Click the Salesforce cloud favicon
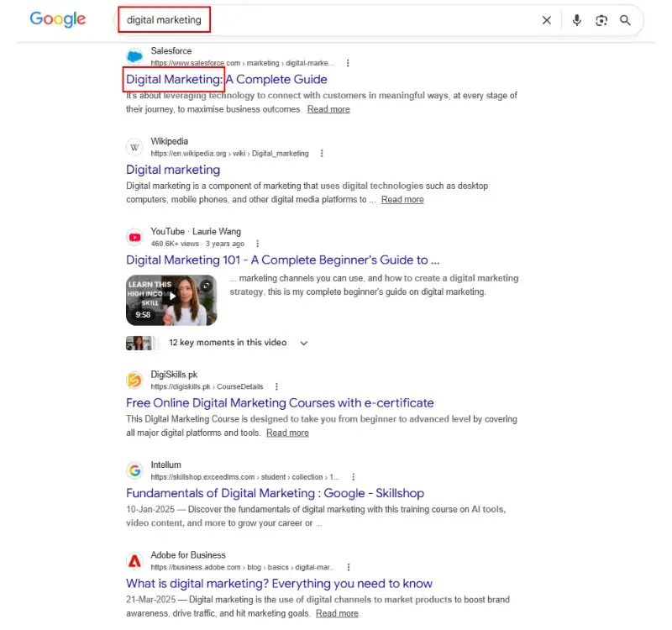The height and width of the screenshot is (630, 672). click(x=134, y=56)
